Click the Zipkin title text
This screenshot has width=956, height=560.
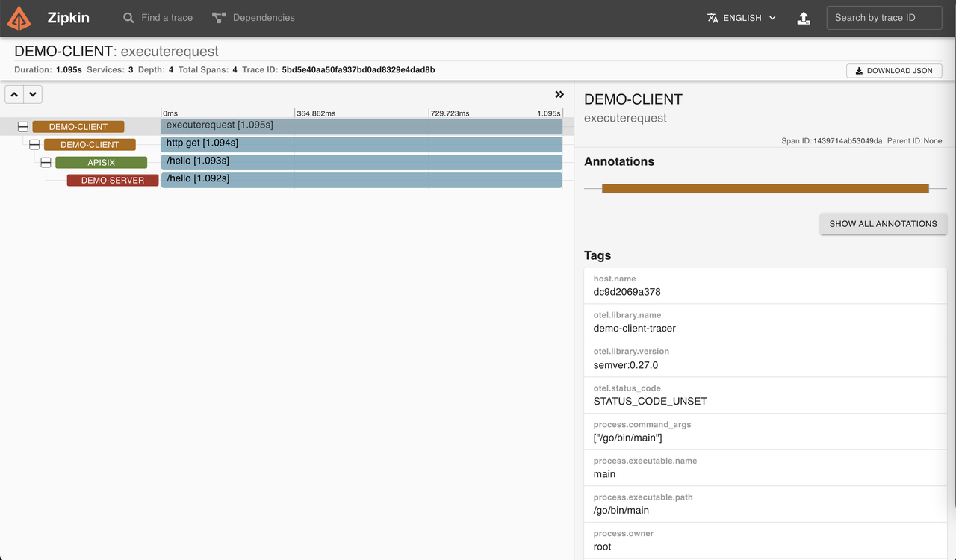pos(68,18)
